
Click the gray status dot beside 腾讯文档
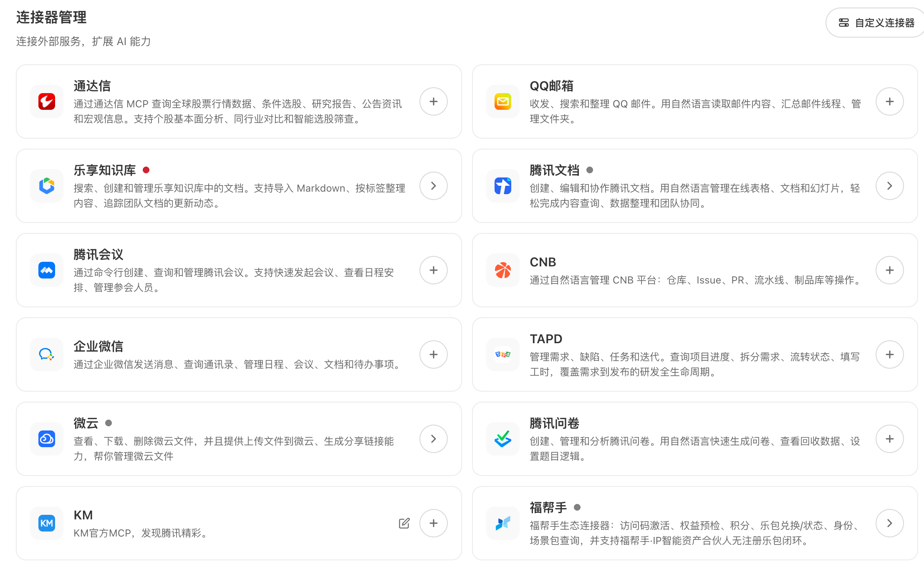[x=590, y=170]
